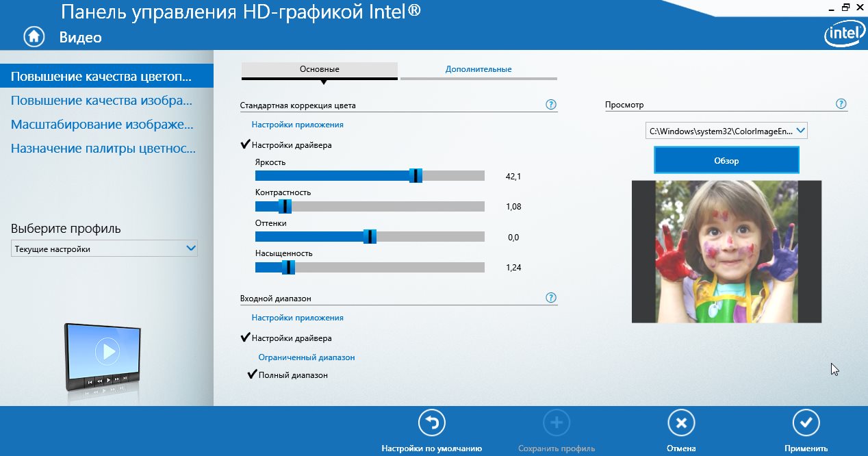Click the Оттенки slider handle
The width and height of the screenshot is (868, 456).
tap(370, 236)
